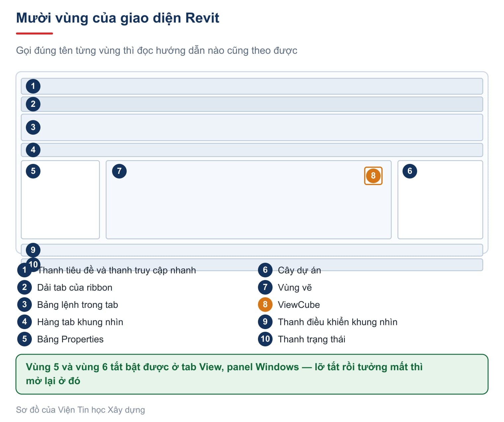Click badge 9 in the diagram's lower bar
The width and height of the screenshot is (504, 422).
pyautogui.click(x=33, y=250)
